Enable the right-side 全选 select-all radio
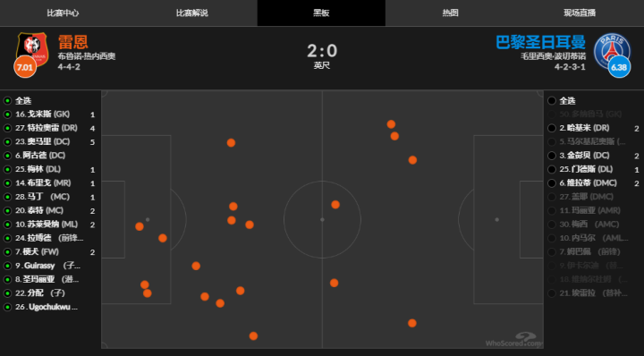The image size is (644, 356). (x=552, y=100)
